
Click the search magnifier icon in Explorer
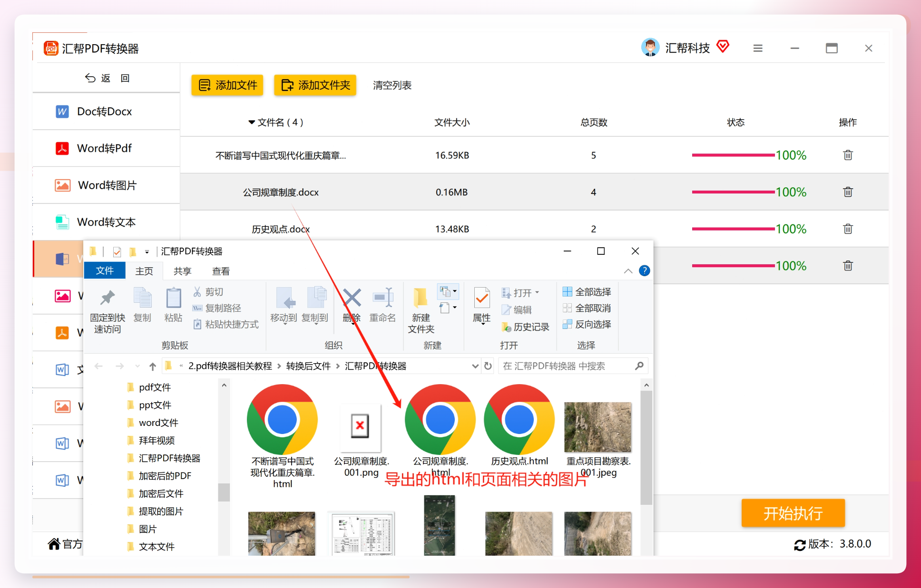pyautogui.click(x=639, y=366)
